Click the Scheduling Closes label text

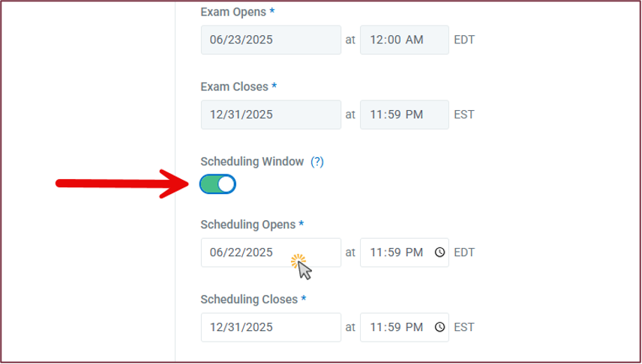tap(249, 300)
